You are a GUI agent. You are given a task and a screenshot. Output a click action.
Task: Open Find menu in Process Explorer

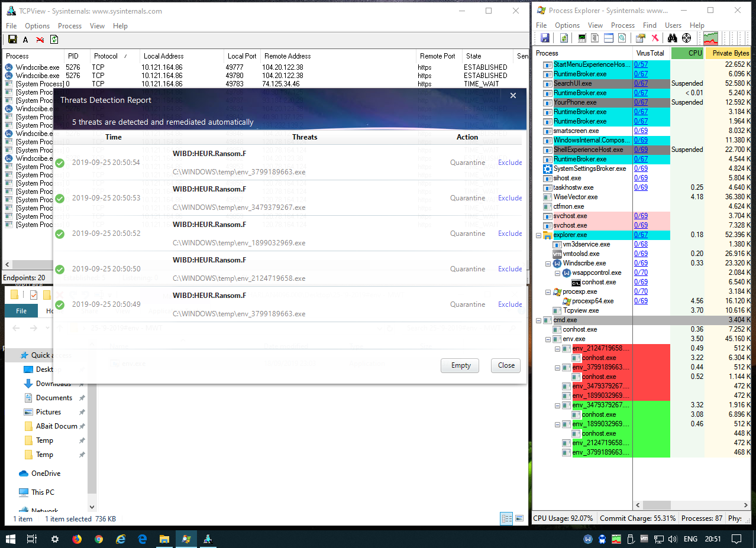pos(650,25)
